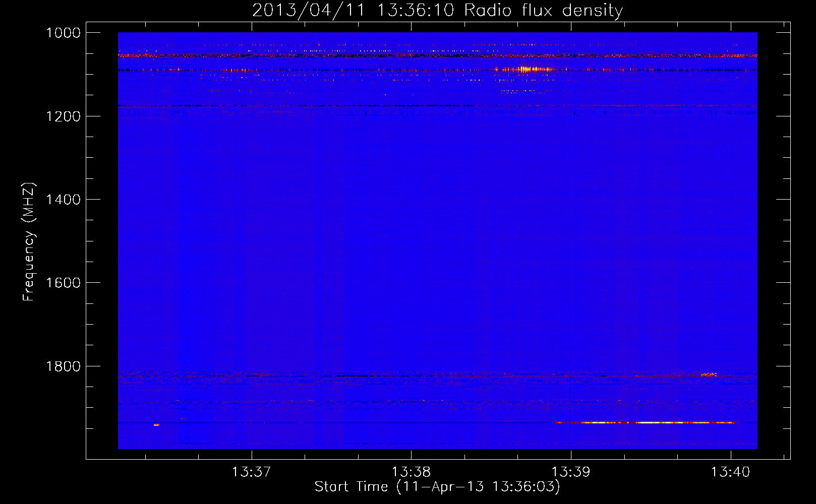Viewport: 816px width, 504px height.
Task: Select the 13:38 time tick label
Action: (411, 472)
